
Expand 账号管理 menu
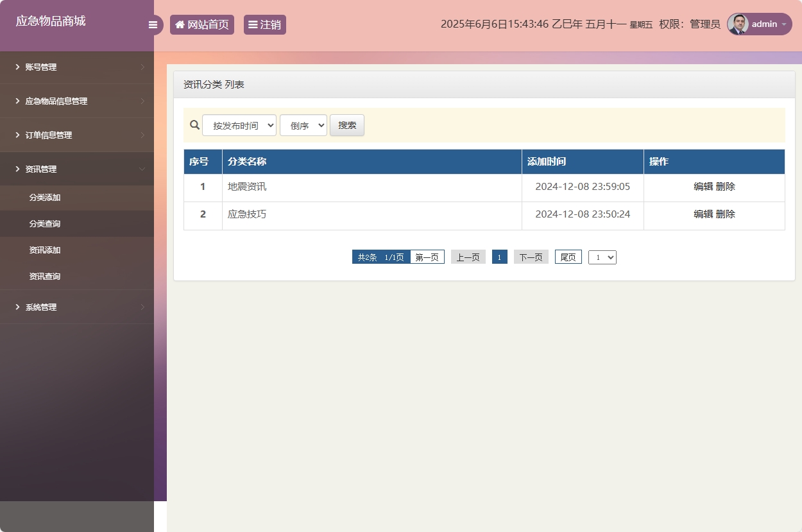(x=77, y=67)
